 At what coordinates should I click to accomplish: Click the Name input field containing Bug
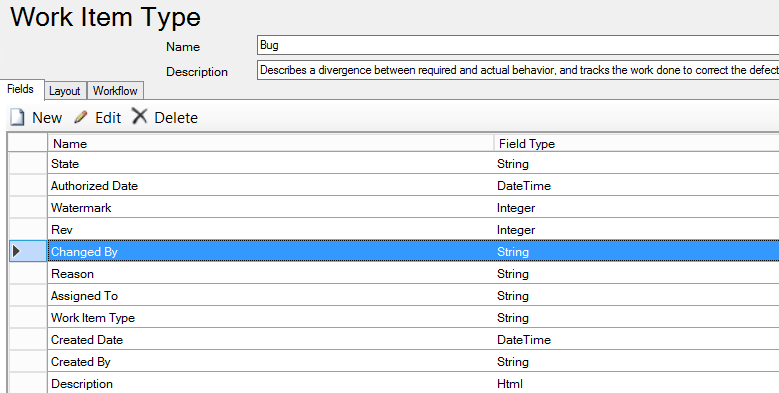[518, 45]
